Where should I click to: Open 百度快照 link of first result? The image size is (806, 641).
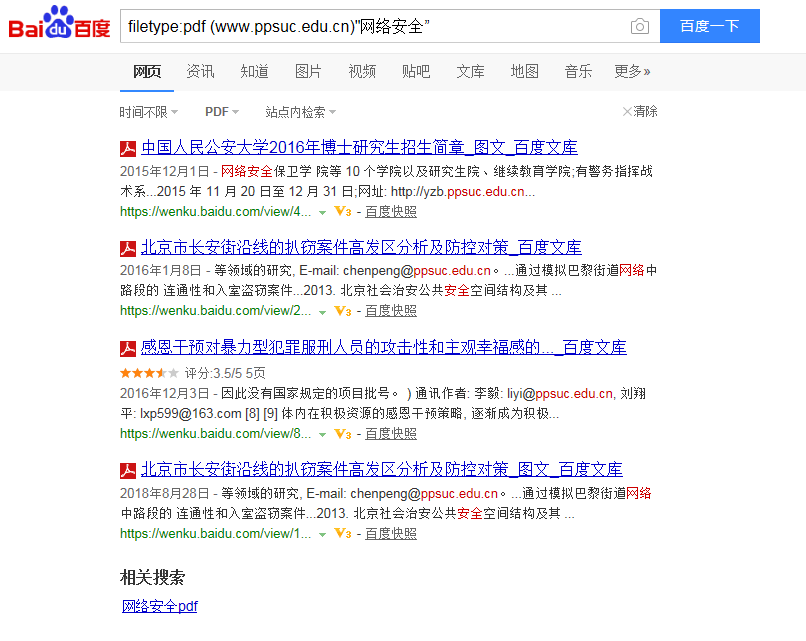click(x=391, y=211)
